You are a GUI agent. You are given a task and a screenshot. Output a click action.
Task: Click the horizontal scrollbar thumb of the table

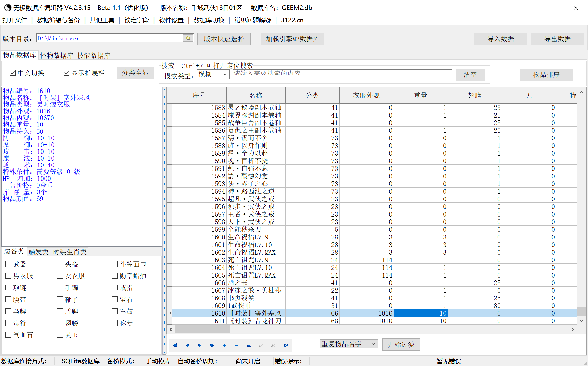pyautogui.click(x=203, y=330)
